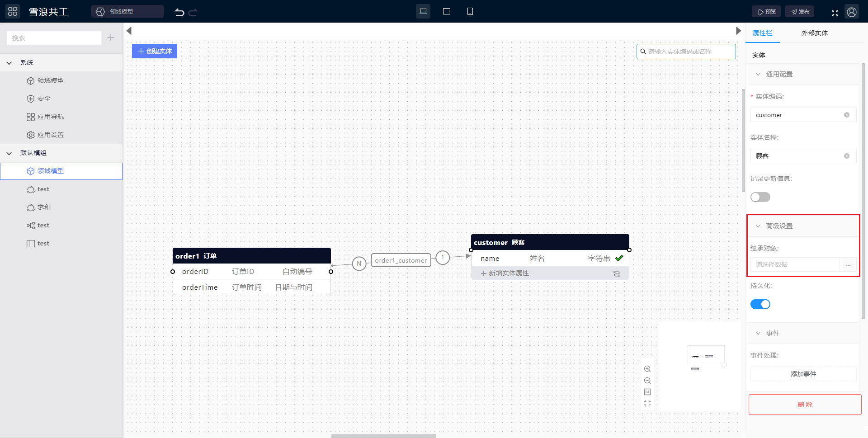868x438 pixels.
Task: Collapse the 高级设置 section
Action: click(x=758, y=226)
